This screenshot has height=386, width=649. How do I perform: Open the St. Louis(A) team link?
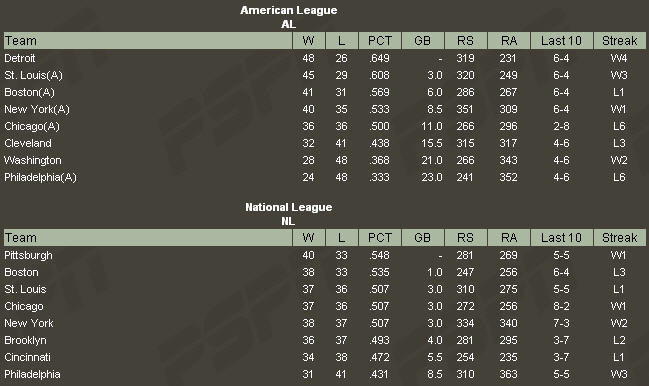pos(33,75)
